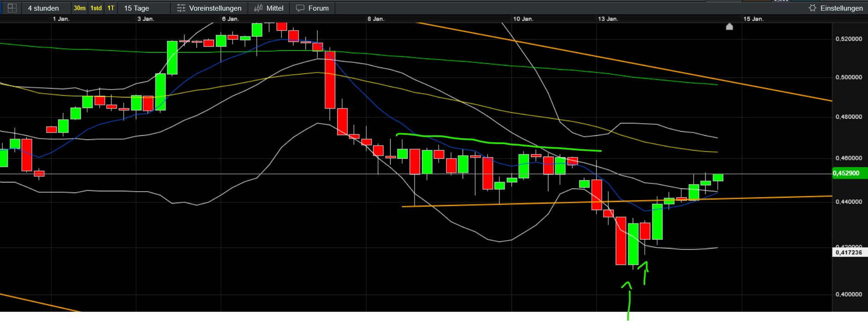The height and width of the screenshot is (321, 868).
Task: Click the Einstellungen gear icon
Action: 813,8
